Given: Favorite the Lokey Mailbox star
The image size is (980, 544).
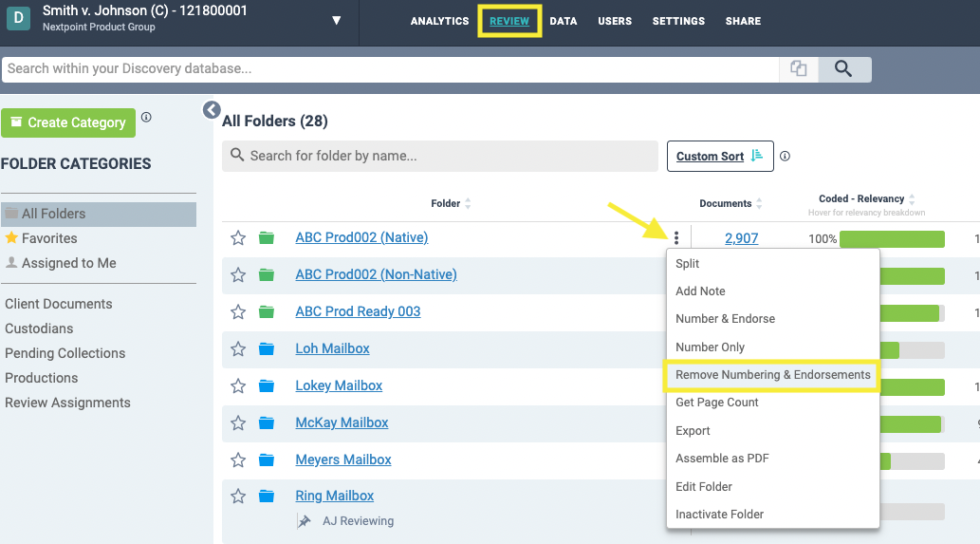Looking at the screenshot, I should coord(238,385).
